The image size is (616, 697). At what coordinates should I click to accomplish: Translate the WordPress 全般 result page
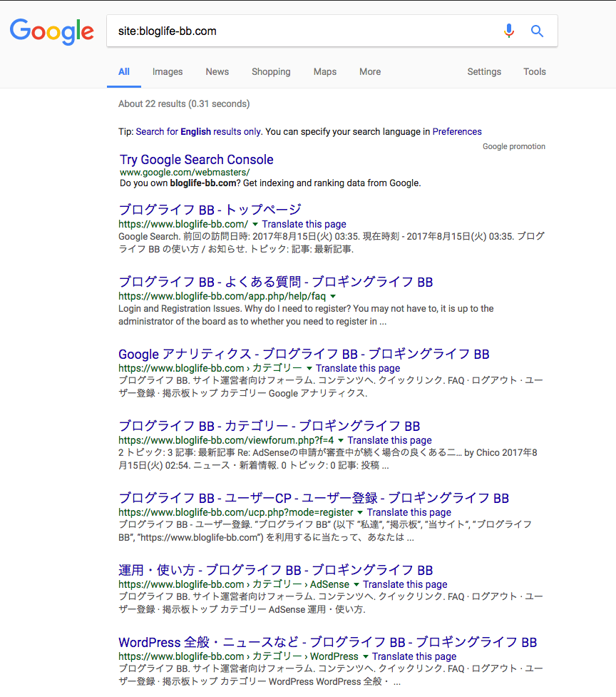coord(414,656)
